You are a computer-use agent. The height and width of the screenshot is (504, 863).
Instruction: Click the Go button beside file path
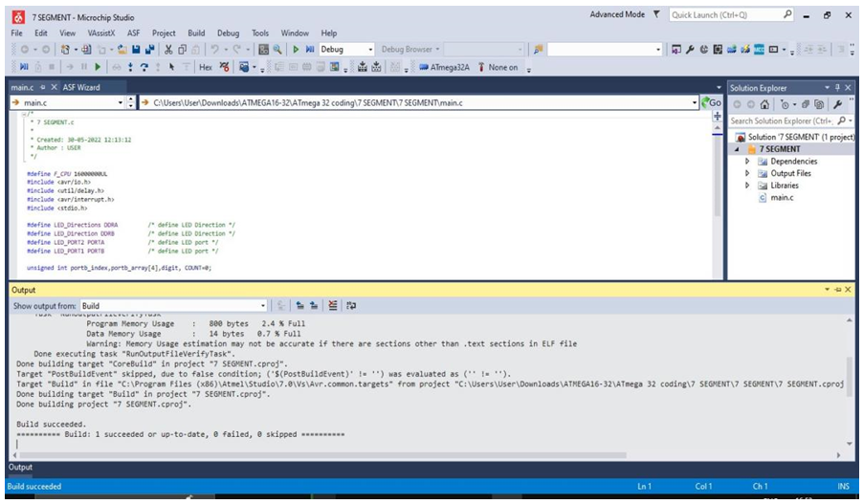(711, 102)
